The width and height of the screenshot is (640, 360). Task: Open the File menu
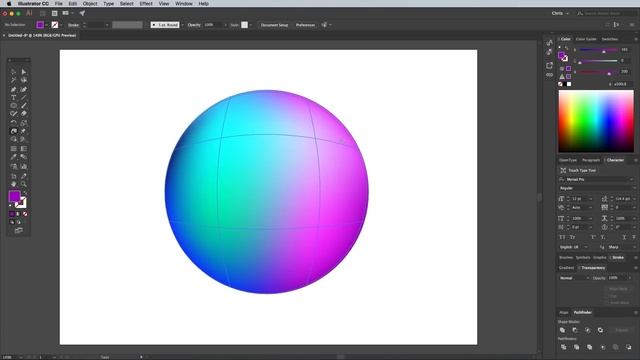tap(59, 4)
